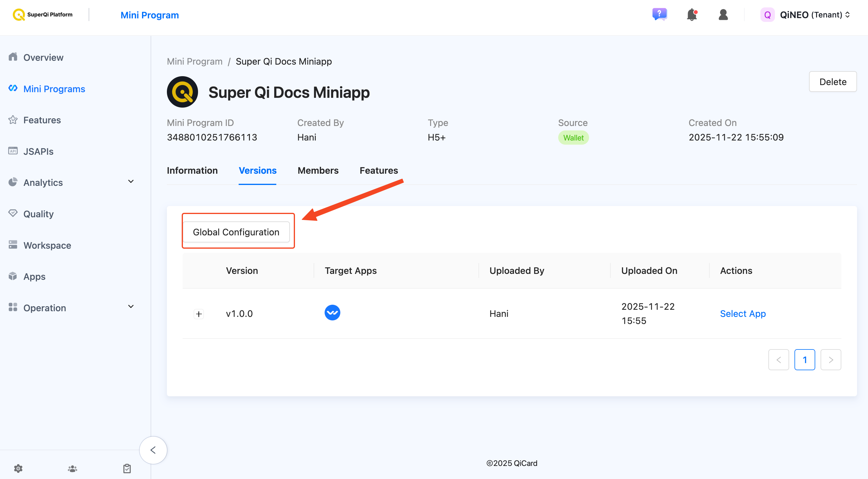The image size is (868, 479).
Task: Collapse the sidebar with the arrow button
Action: click(153, 450)
